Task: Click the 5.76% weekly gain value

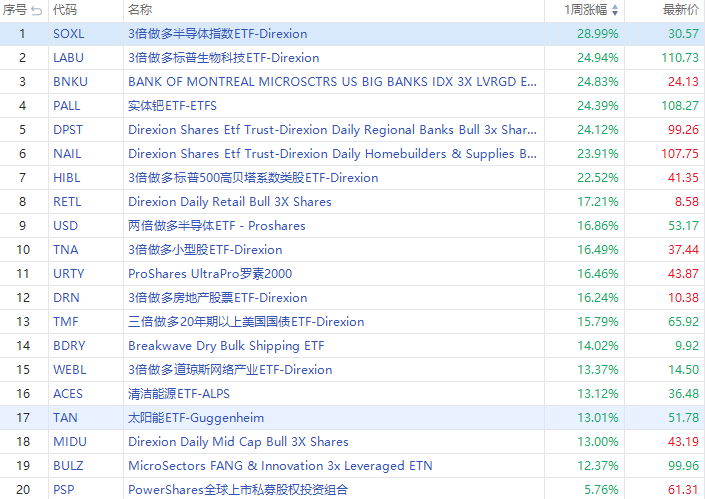Action: coord(601,490)
